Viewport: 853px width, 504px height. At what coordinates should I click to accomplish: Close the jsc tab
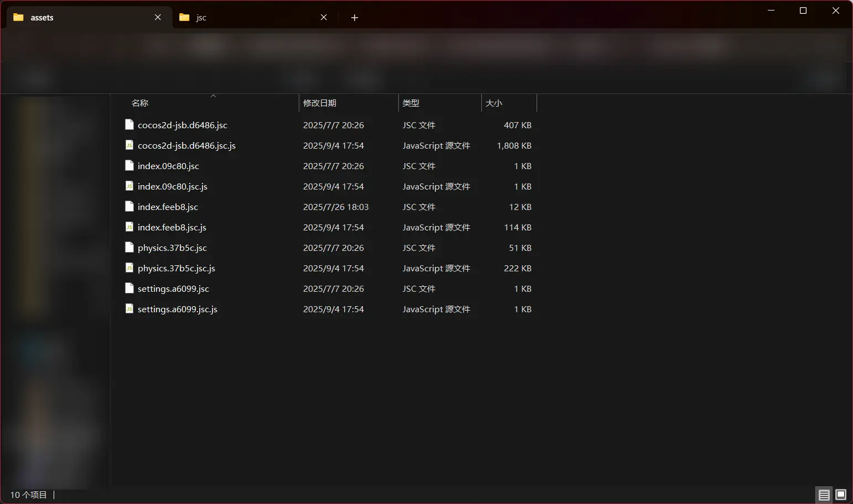click(324, 18)
